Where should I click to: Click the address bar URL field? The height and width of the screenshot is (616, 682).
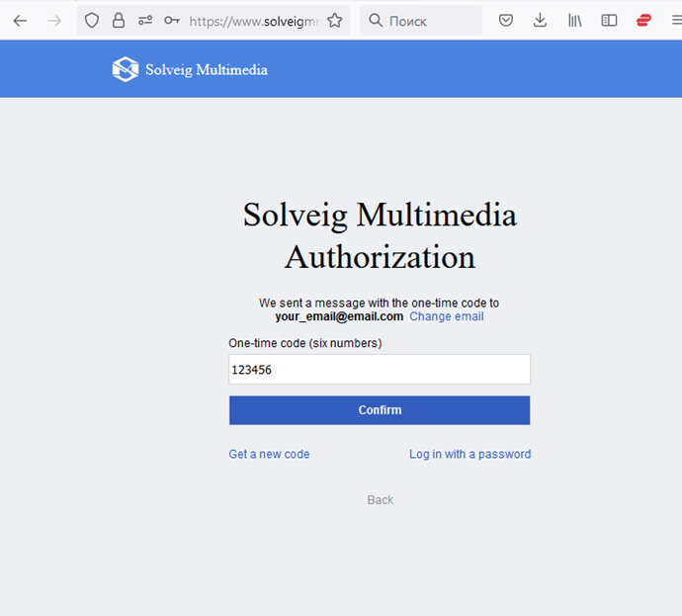point(253,20)
